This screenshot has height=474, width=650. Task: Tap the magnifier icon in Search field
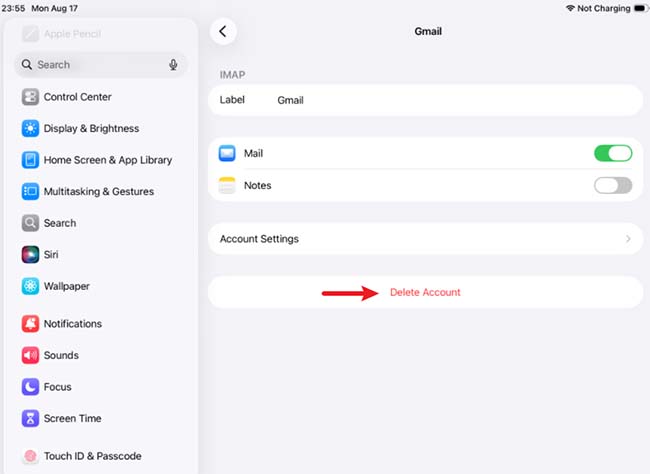pos(27,64)
